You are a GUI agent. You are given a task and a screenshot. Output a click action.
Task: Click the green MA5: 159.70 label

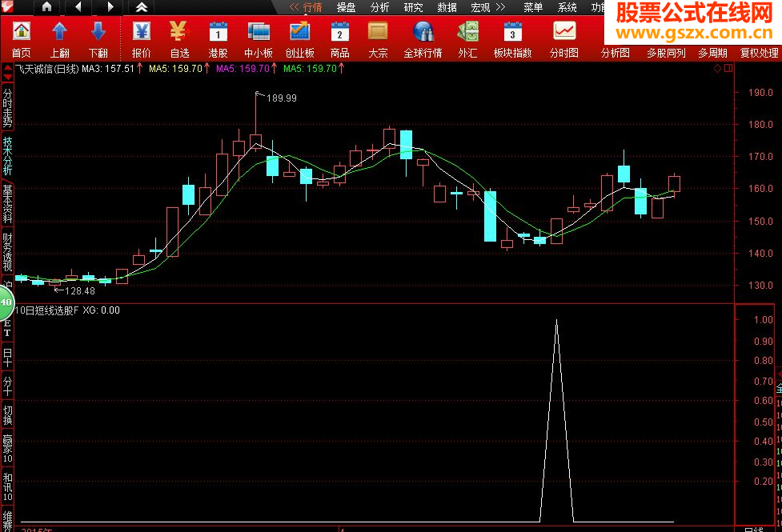coord(311,69)
